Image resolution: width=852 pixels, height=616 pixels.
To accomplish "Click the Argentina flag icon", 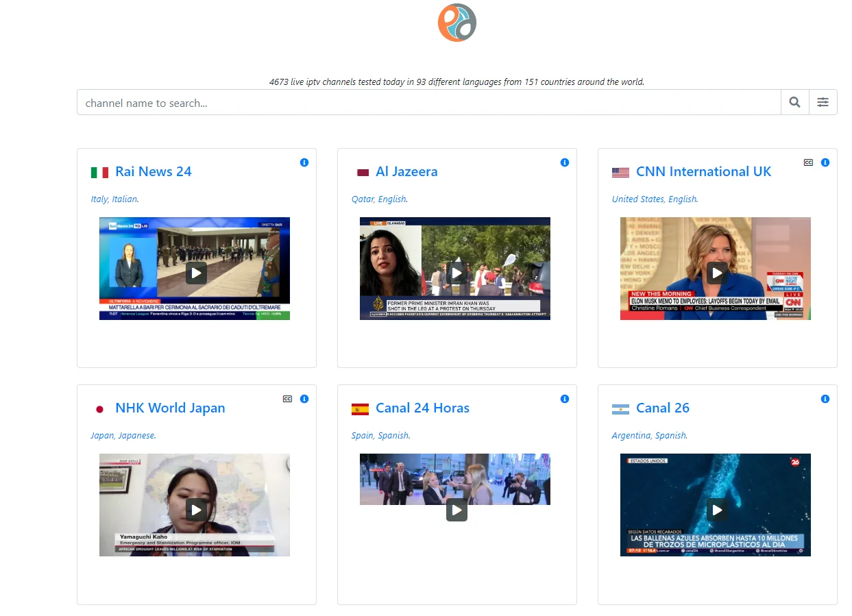I will point(620,409).
